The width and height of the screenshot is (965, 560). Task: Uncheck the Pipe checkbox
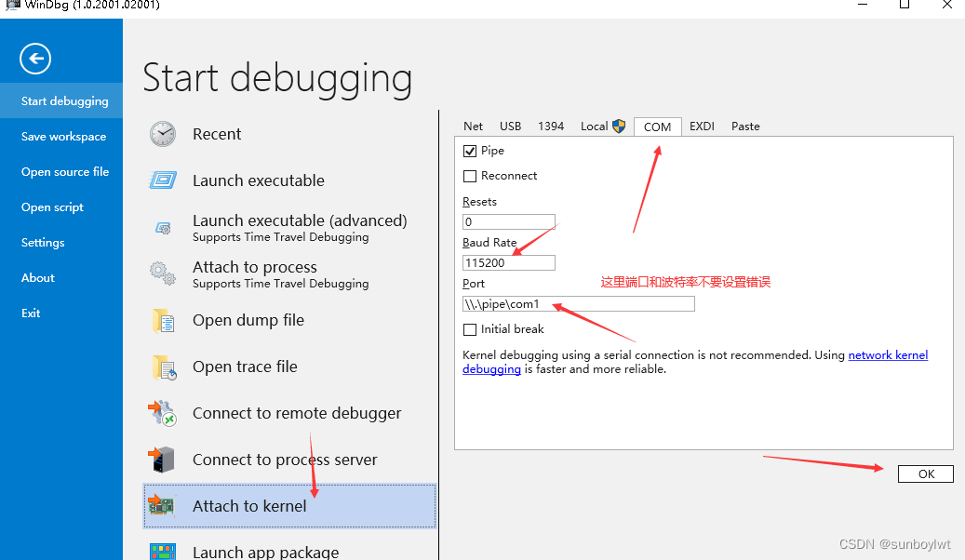coord(470,150)
